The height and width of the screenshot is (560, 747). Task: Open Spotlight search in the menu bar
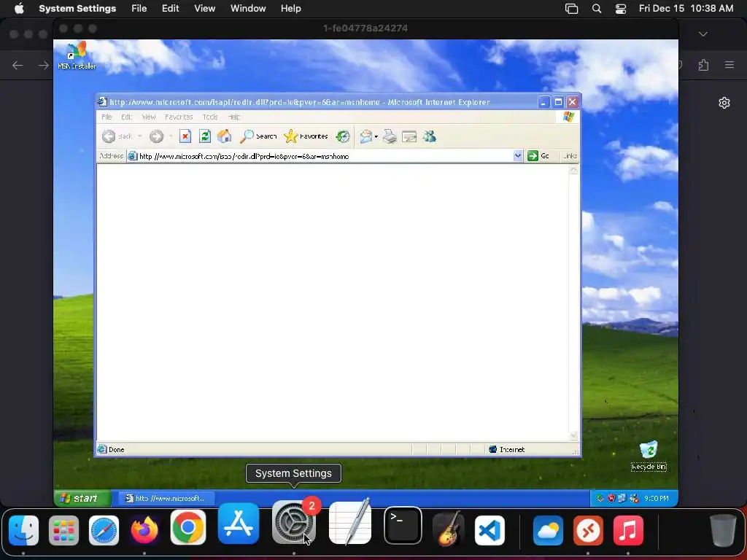click(x=597, y=9)
